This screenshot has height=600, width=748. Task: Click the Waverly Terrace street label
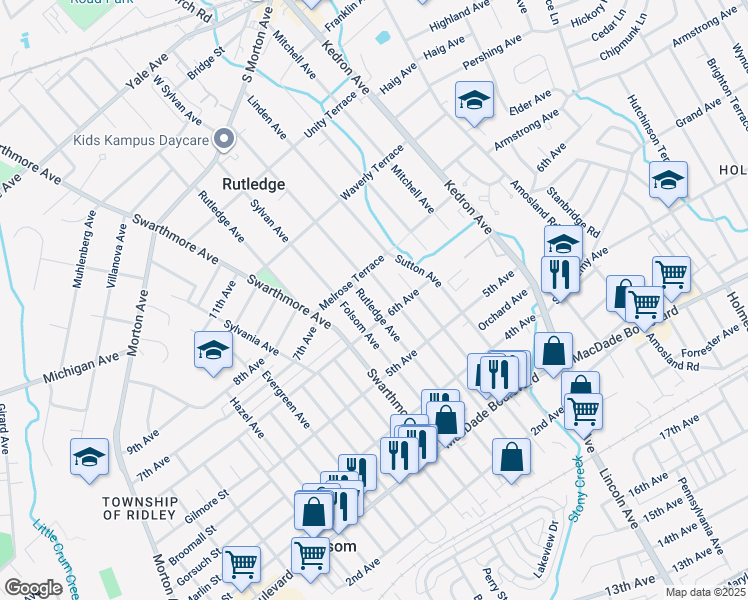[372, 172]
